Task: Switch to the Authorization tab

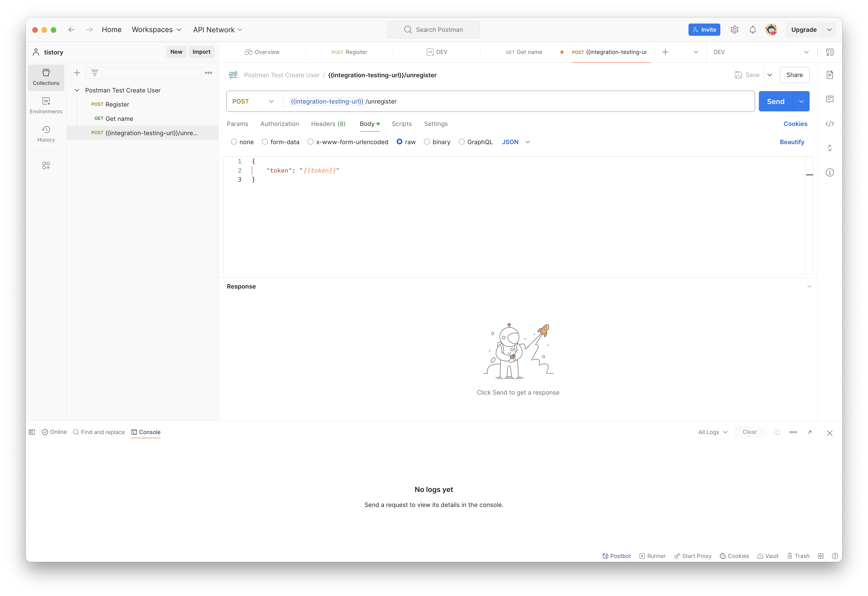Action: tap(279, 124)
